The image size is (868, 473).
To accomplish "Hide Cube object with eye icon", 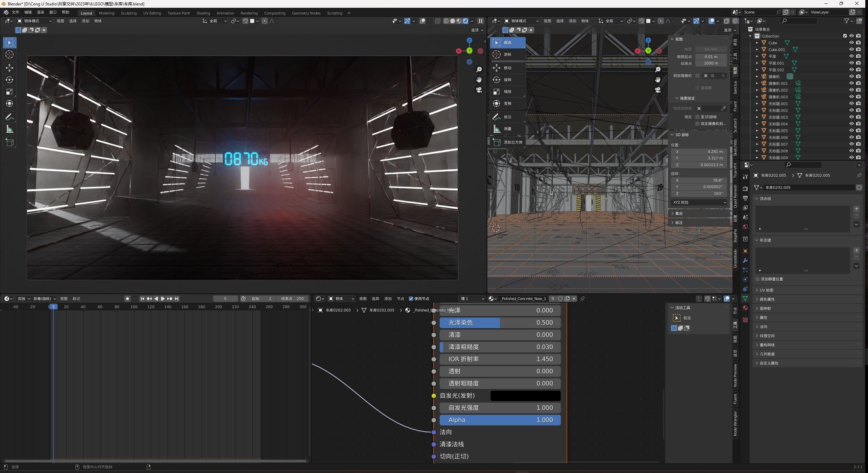I will tap(851, 43).
